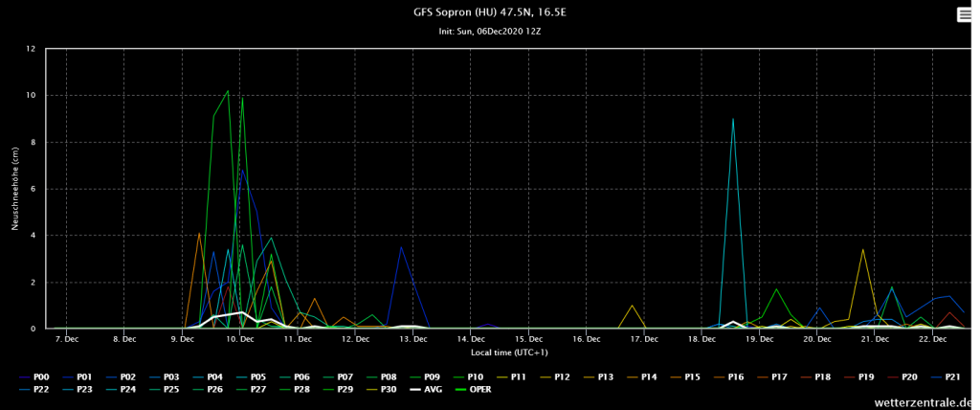980x410 pixels.
Task: Click the GFS Sopron chart title
Action: tap(489, 12)
